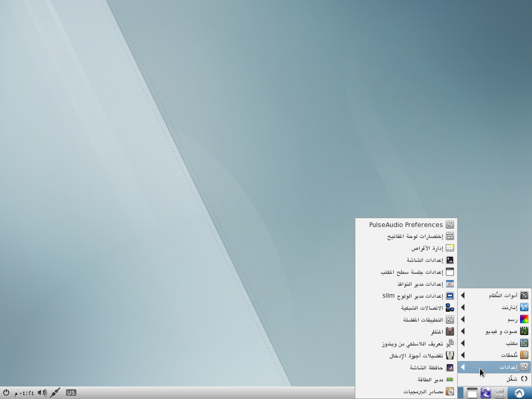Click the iconify all windows taskbar icon
The height and width of the screenshot is (399, 532).
(472, 393)
